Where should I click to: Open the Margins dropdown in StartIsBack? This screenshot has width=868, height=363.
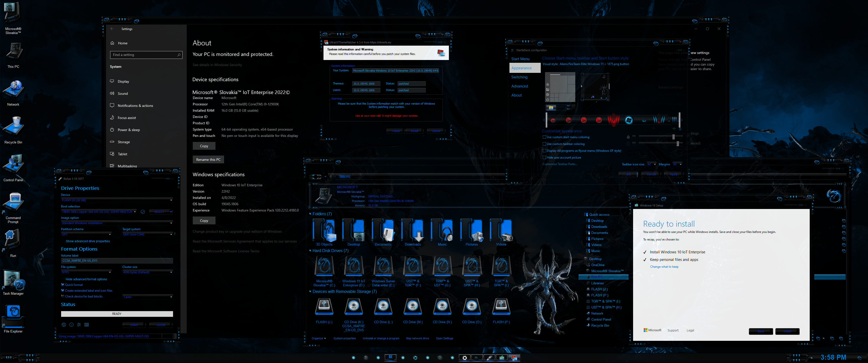pyautogui.click(x=677, y=164)
